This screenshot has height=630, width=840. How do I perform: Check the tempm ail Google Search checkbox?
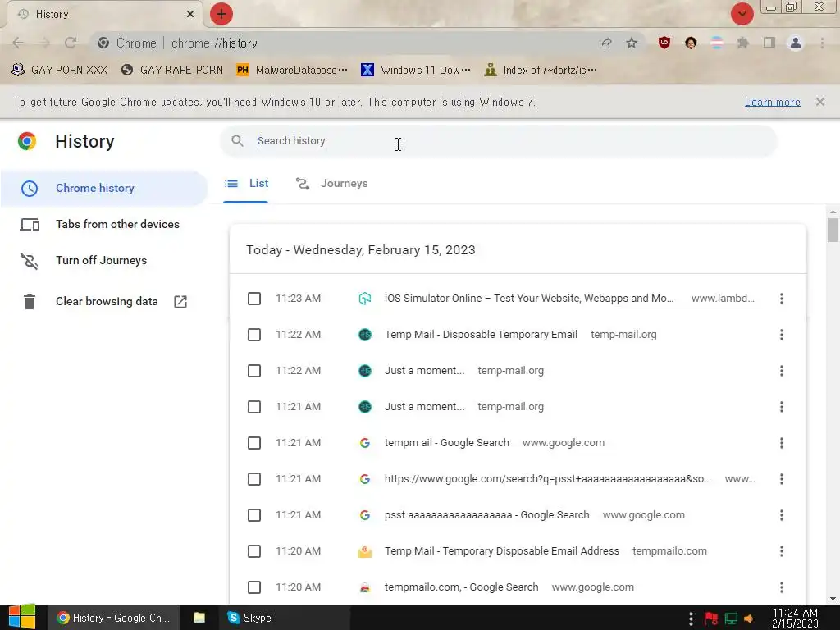(x=254, y=443)
